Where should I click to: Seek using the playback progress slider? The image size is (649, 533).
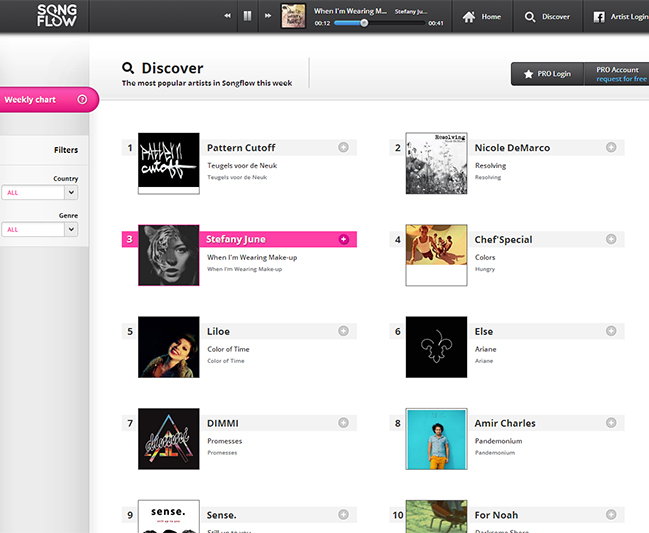(380, 23)
